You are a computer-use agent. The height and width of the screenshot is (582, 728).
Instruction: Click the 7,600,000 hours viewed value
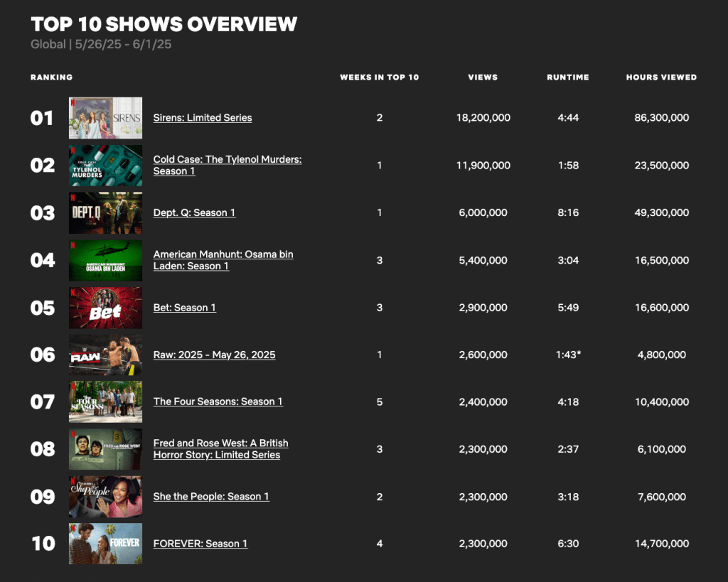click(662, 497)
